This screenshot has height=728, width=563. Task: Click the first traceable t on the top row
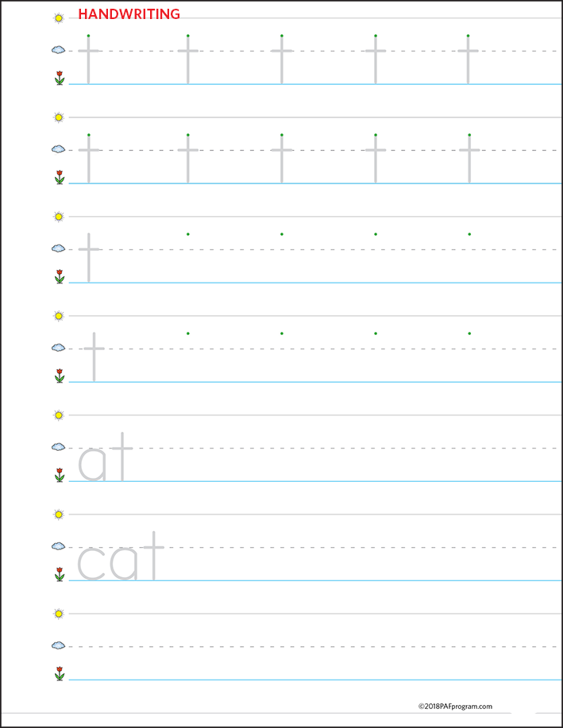click(x=88, y=60)
